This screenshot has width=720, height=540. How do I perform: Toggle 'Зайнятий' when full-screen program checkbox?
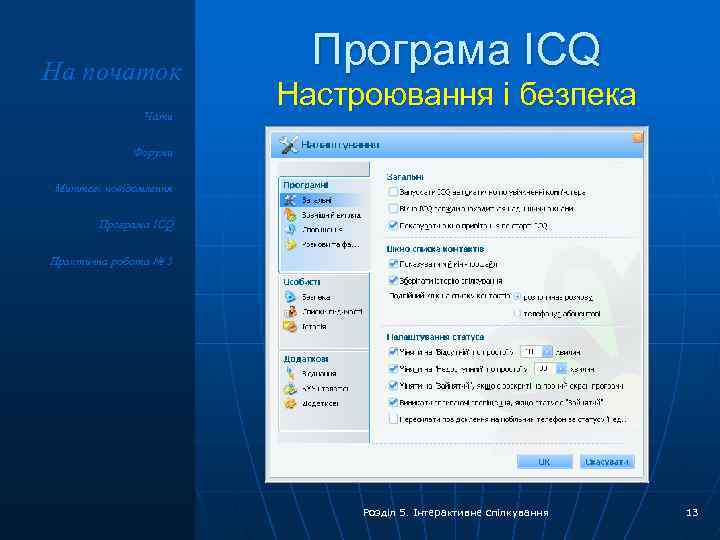(393, 385)
